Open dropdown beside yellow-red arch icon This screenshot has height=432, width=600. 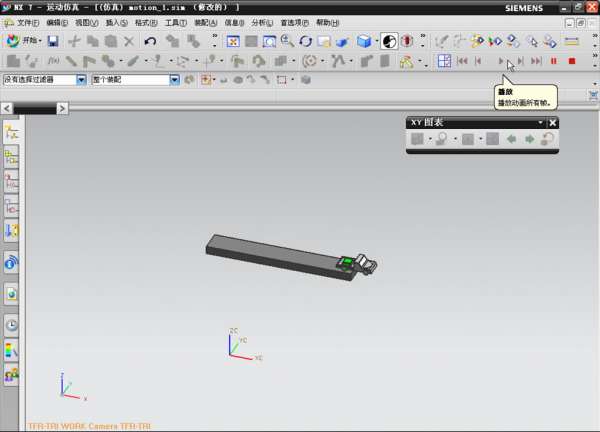420,61
